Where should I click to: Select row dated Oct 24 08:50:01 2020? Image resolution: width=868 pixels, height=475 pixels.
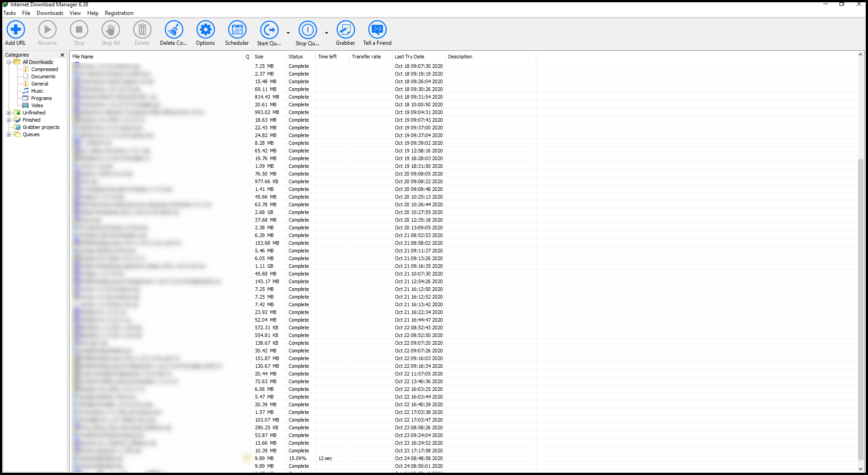464,466
